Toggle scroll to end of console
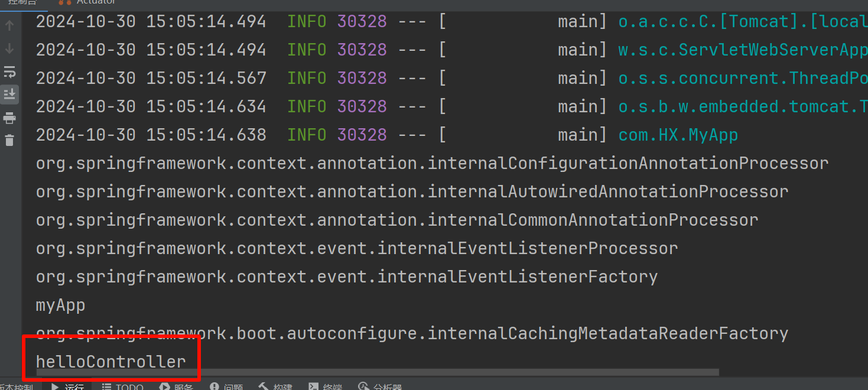The width and height of the screenshot is (868, 390). click(9, 95)
